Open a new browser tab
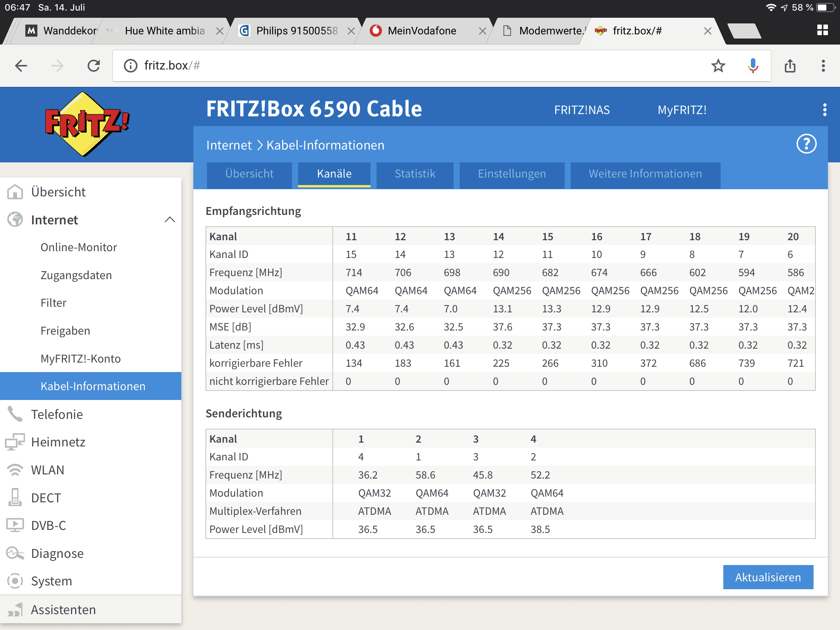The height and width of the screenshot is (630, 840). pyautogui.click(x=744, y=31)
